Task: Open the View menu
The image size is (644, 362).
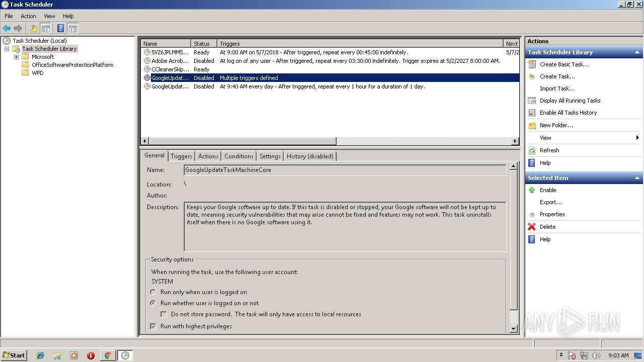Action: (x=49, y=16)
